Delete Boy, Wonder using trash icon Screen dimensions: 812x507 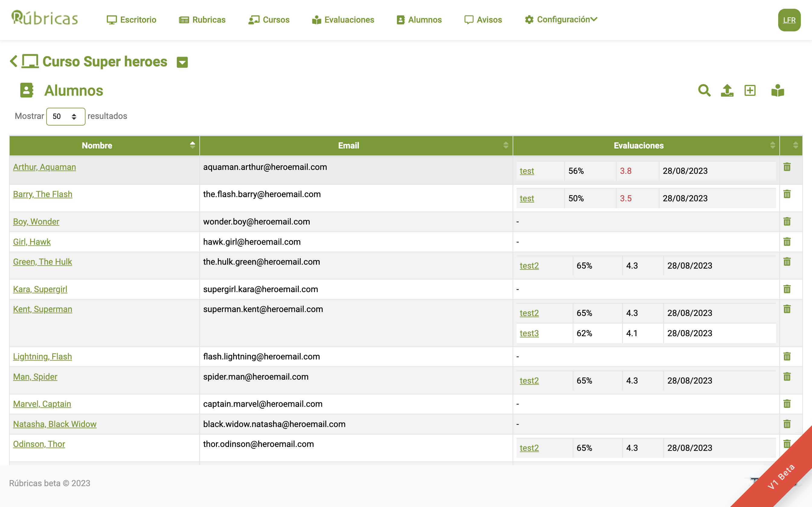click(x=787, y=222)
